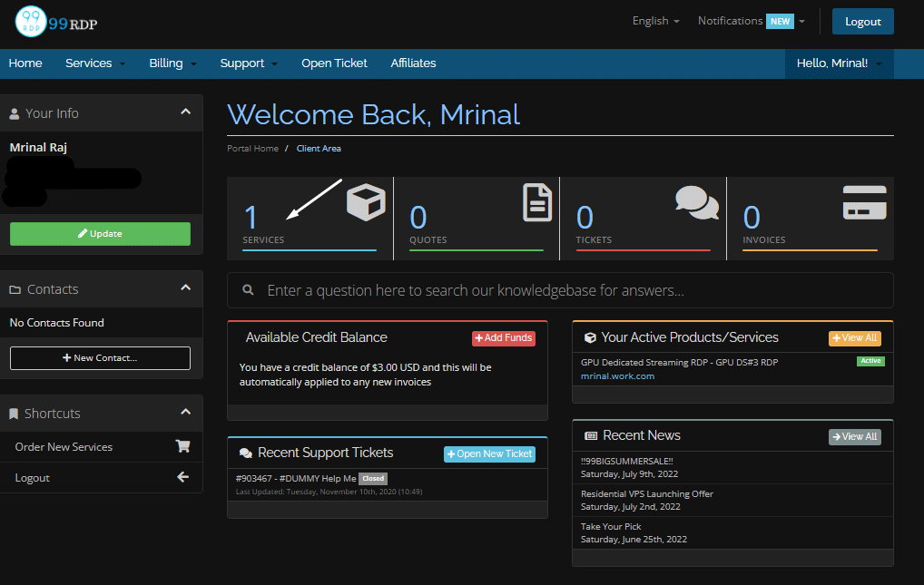Click the 99RDP logo icon
The image size is (924, 585).
31,22
